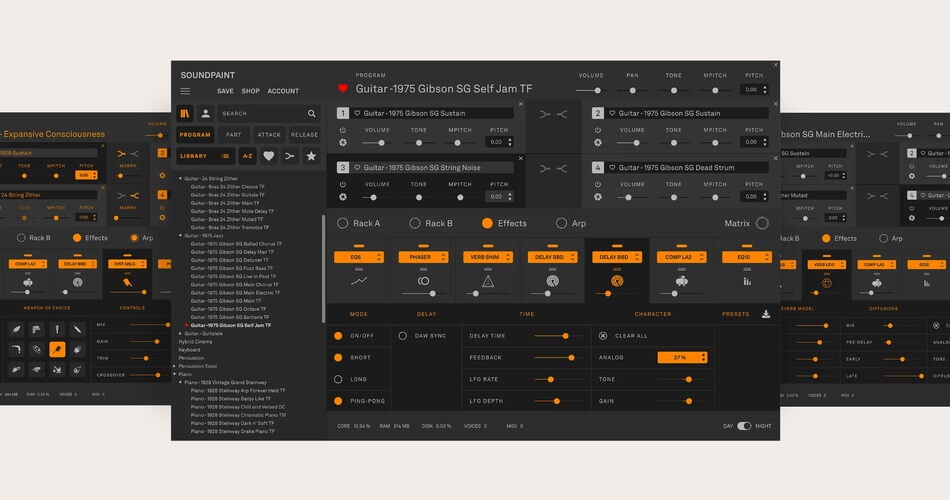Collapse the Guitar - 24 String Zither folder
The width and height of the screenshot is (950, 500).
[x=180, y=179]
